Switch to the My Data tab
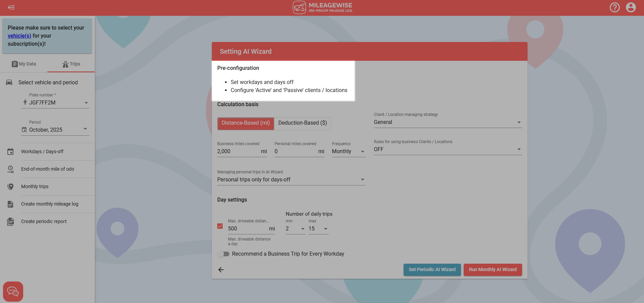 point(24,64)
